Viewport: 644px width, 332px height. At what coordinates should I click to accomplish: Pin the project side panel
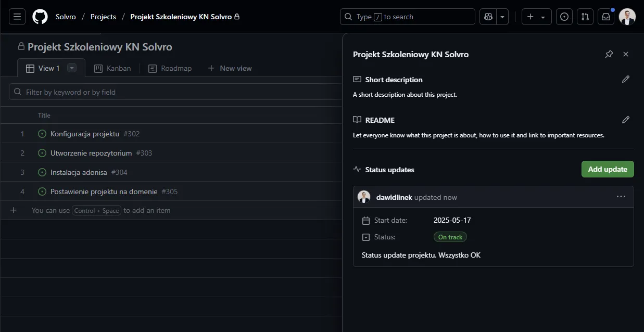[x=609, y=54]
